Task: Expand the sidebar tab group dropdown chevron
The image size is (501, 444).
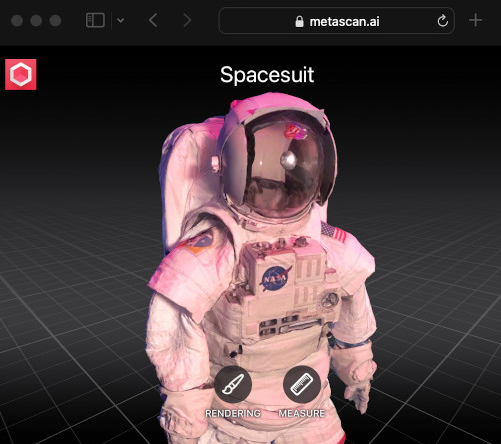Action: pos(121,21)
